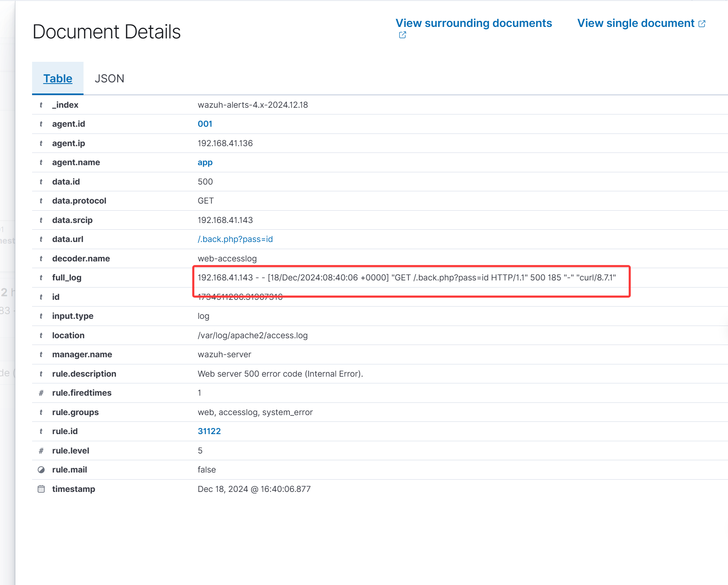728x585 pixels.
Task: Select the index value wazuh-alerts-4.x-2024.12.18
Action: [253, 105]
